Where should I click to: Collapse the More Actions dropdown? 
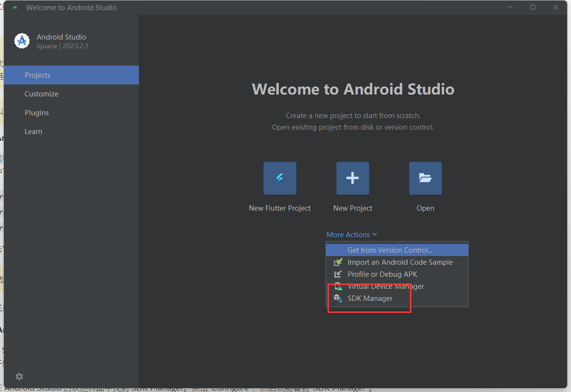pos(352,235)
